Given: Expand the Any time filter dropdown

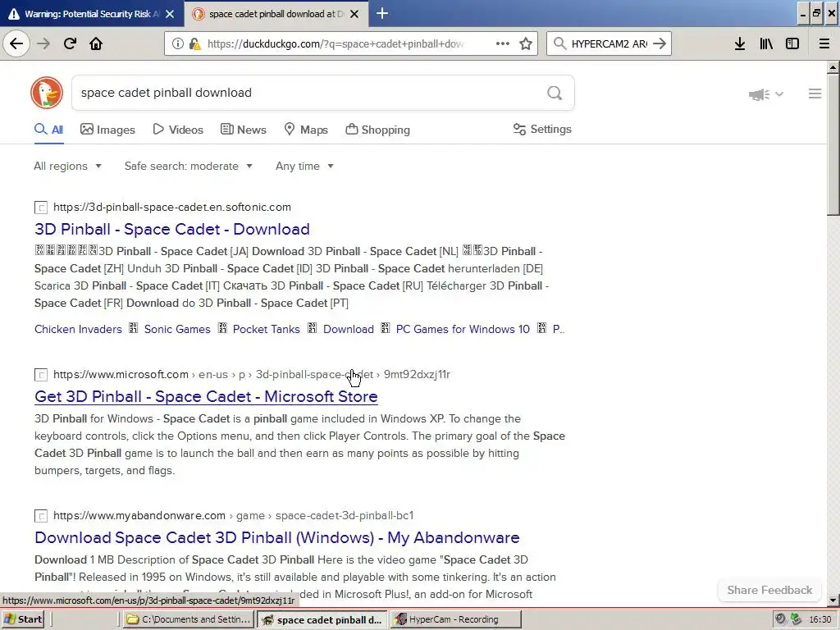Looking at the screenshot, I should point(305,166).
